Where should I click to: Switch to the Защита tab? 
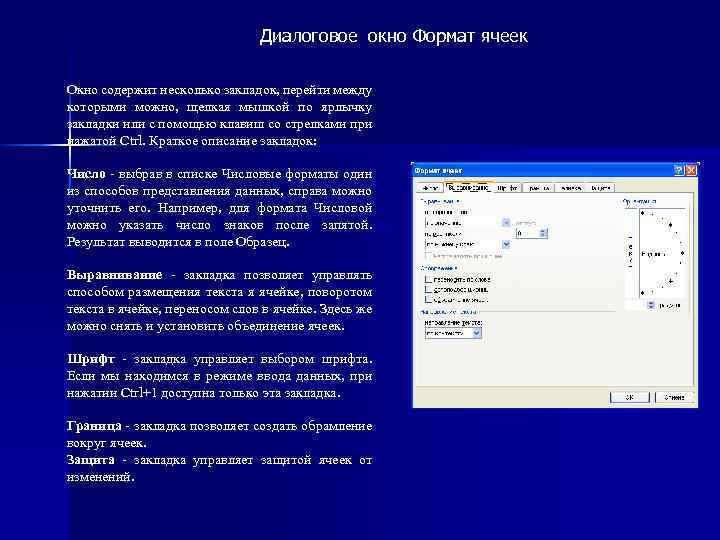[601, 188]
